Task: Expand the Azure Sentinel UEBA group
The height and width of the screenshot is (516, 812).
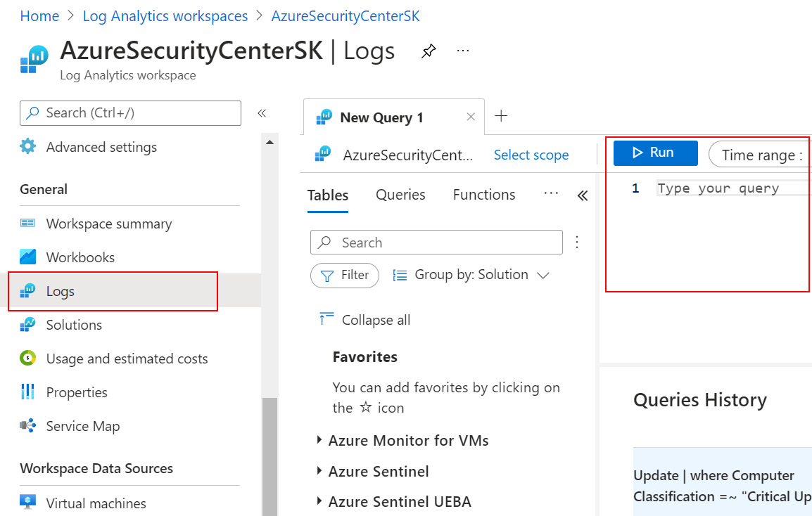Action: 319,501
